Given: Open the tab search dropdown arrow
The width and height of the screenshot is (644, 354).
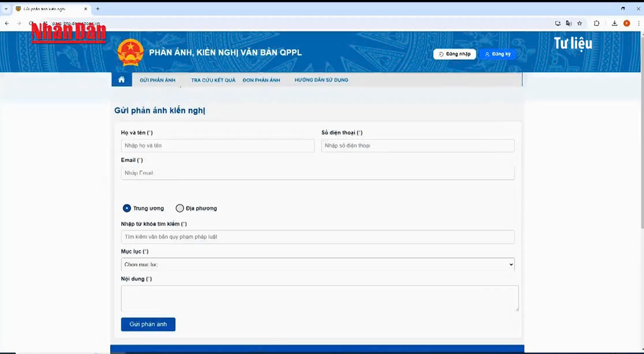Looking at the screenshot, I should 6,9.
